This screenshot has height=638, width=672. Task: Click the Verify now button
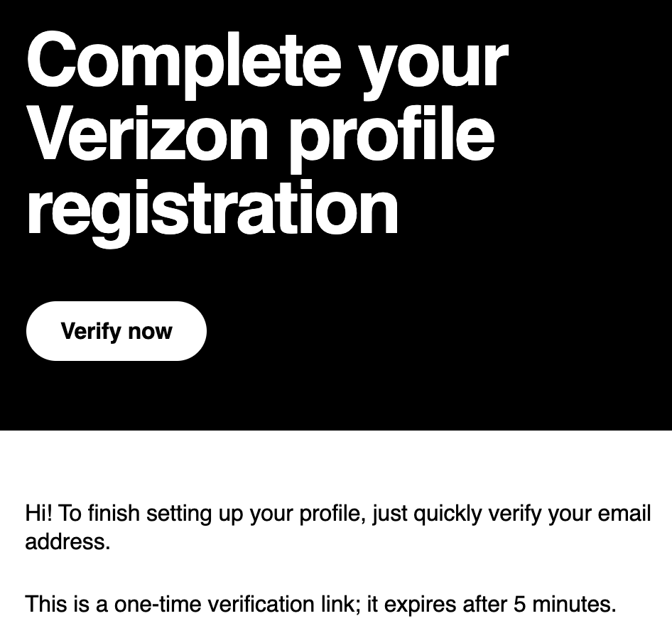click(x=116, y=331)
